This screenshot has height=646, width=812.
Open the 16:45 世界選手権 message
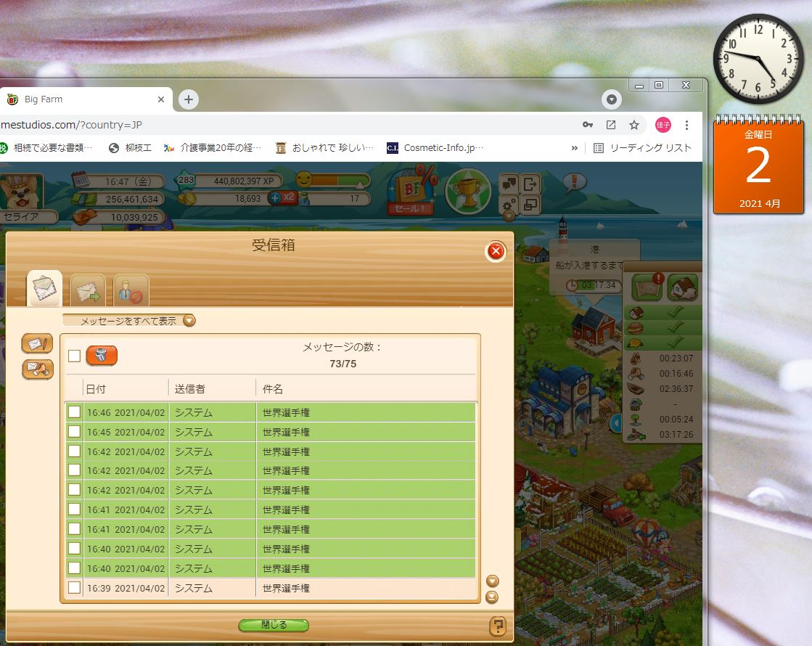tap(271, 432)
